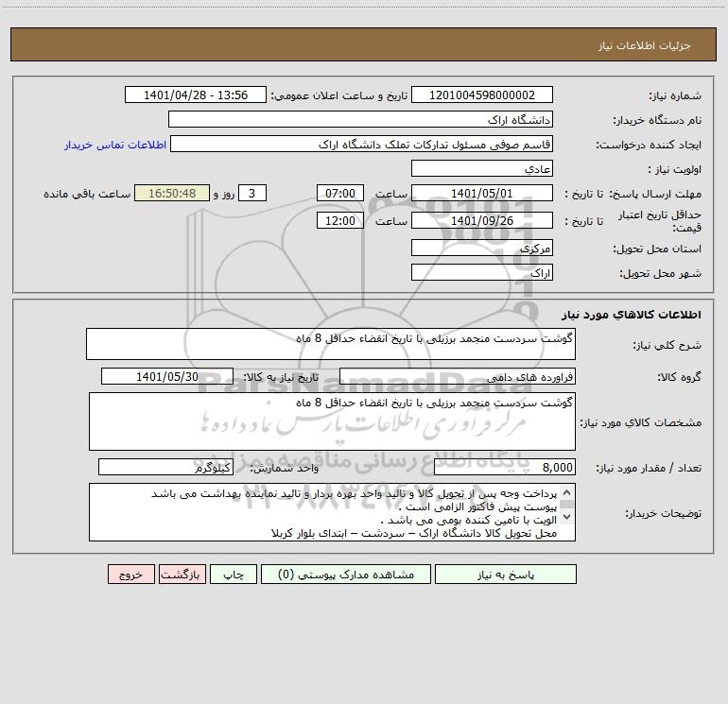Screen dimensions: 728x704
Task: Click the price validity date 1401/09/26
Action: (482, 220)
